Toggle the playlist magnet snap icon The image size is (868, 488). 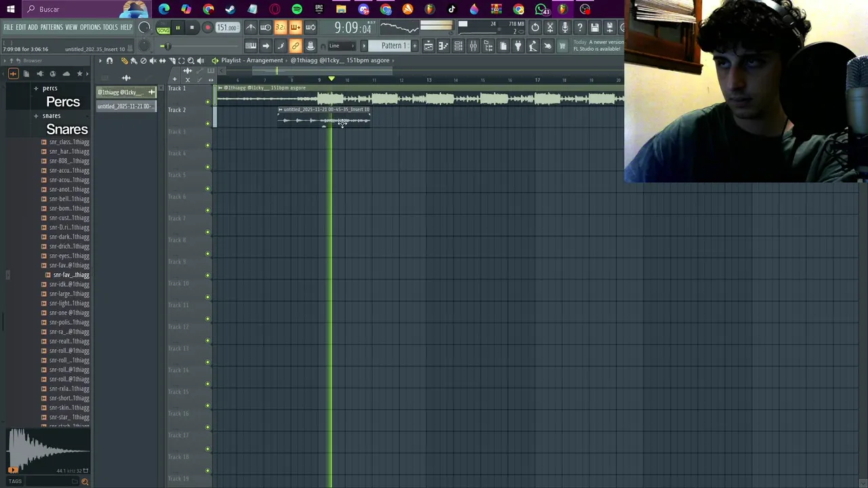tap(109, 60)
